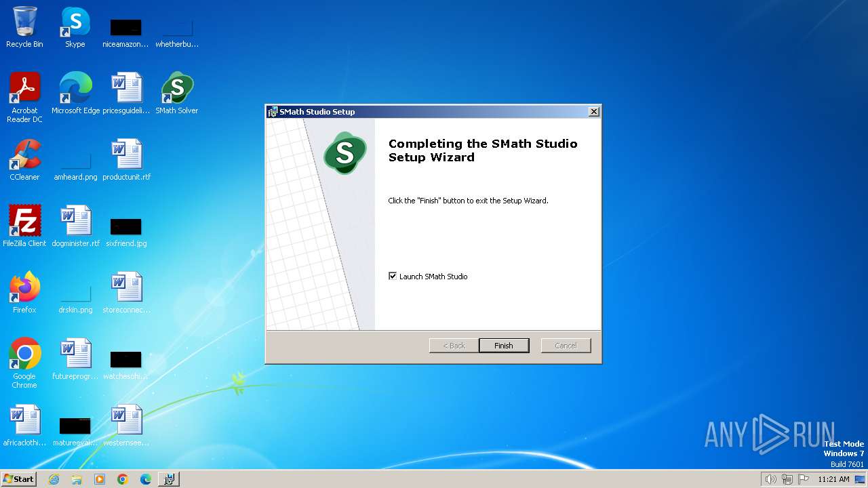
Task: Open Chrome from the taskbar
Action: coord(123,479)
